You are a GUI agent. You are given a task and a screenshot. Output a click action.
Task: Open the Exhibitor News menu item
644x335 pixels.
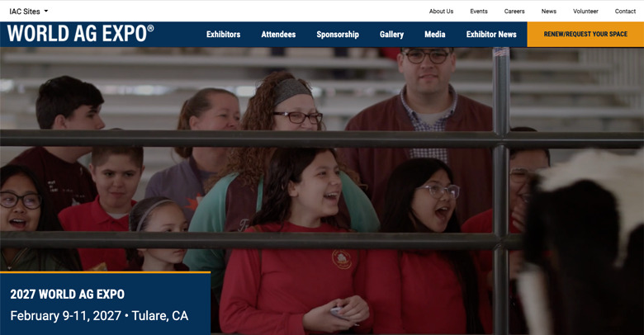491,35
